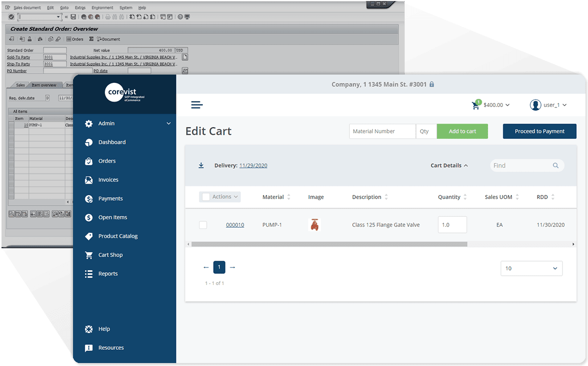Click the Cart Shop cart icon
The height and width of the screenshot is (366, 588).
coord(89,255)
